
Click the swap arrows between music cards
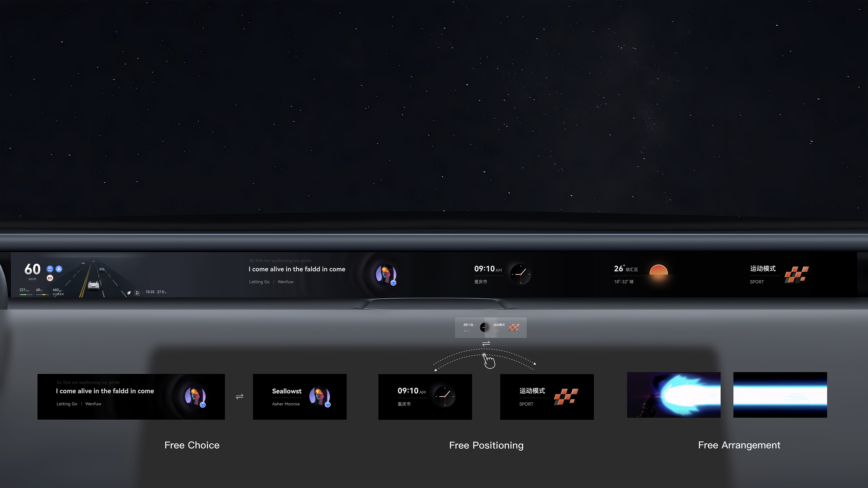coord(240,397)
